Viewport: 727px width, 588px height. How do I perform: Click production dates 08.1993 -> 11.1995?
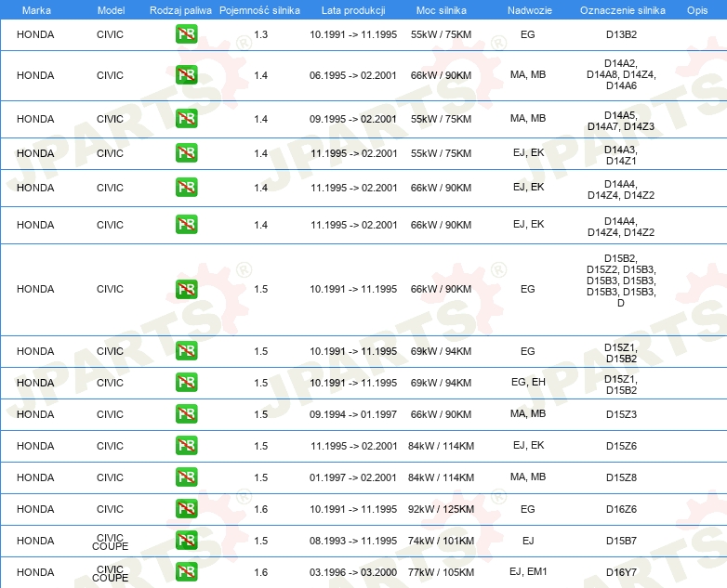pyautogui.click(x=353, y=541)
